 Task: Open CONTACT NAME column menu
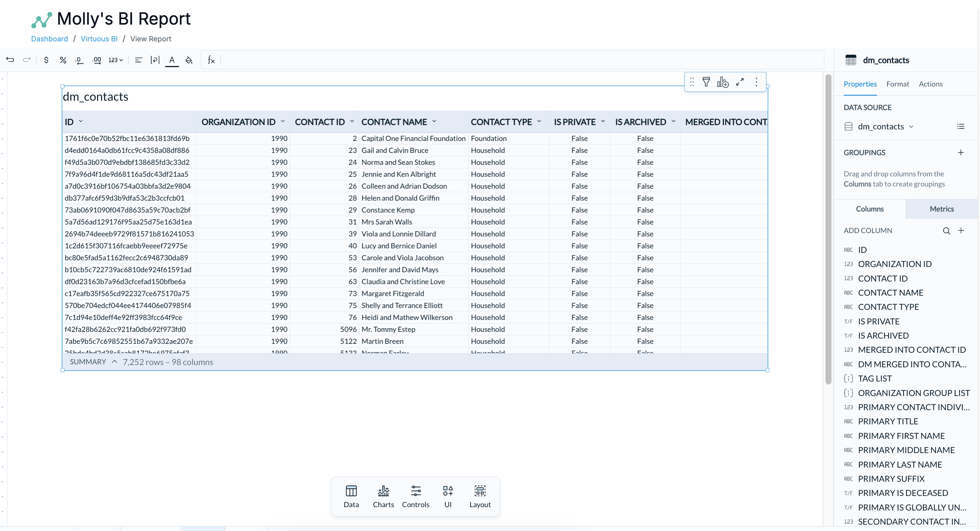coord(434,121)
